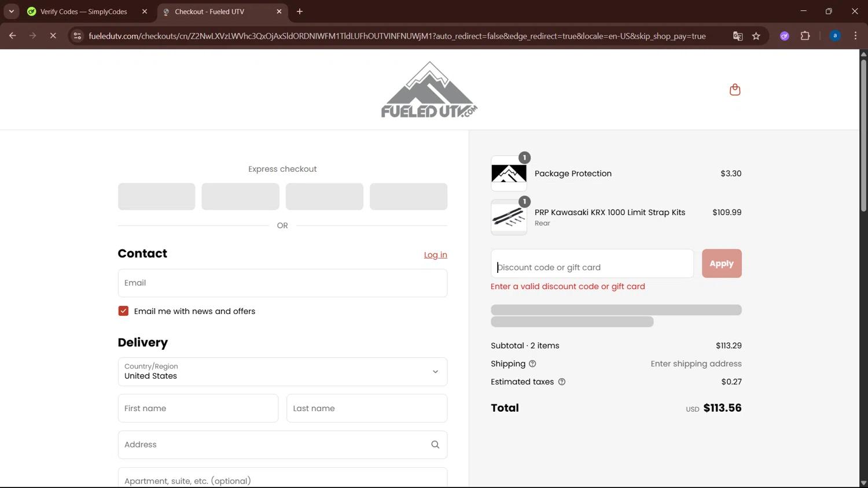Click the estimated taxes info icon

tap(561, 382)
